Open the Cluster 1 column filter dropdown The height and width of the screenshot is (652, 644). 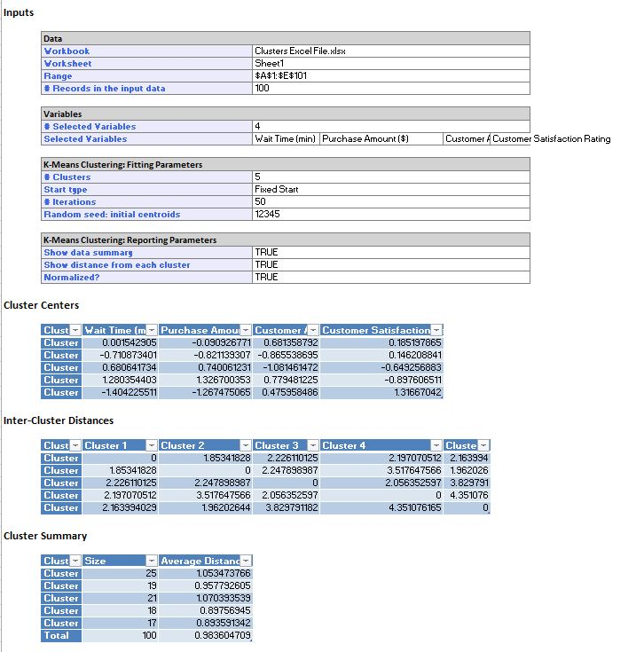click(152, 445)
